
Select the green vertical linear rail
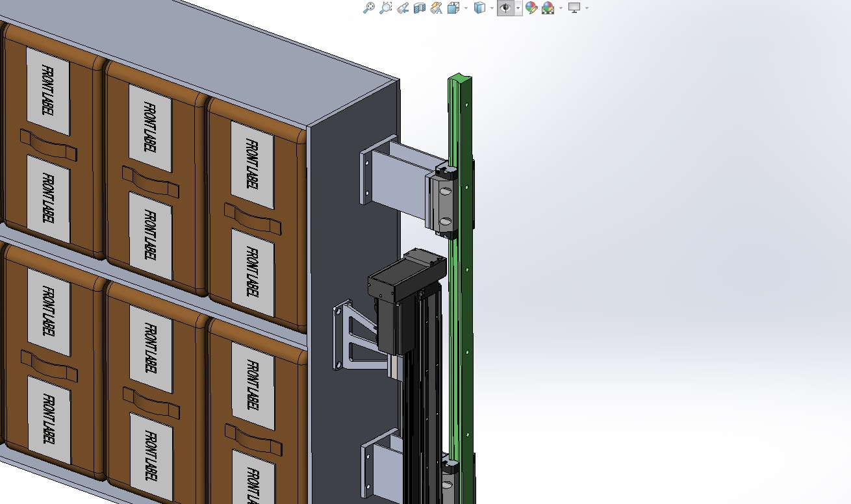click(x=459, y=288)
